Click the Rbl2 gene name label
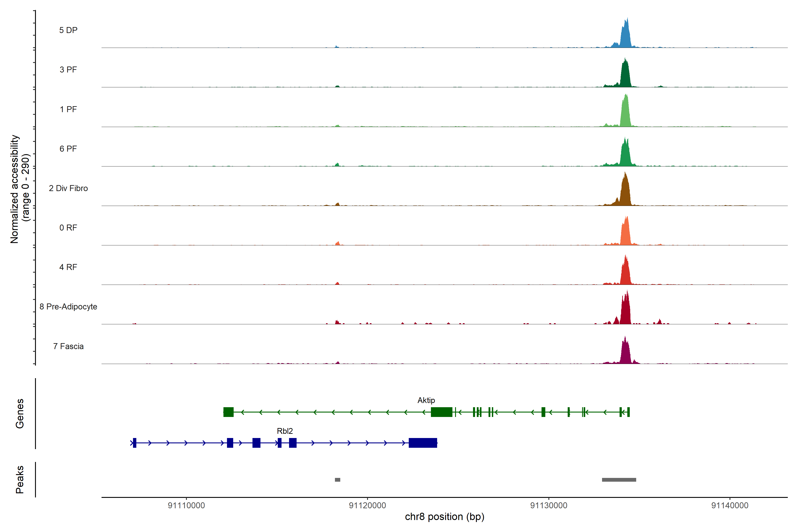 click(285, 431)
